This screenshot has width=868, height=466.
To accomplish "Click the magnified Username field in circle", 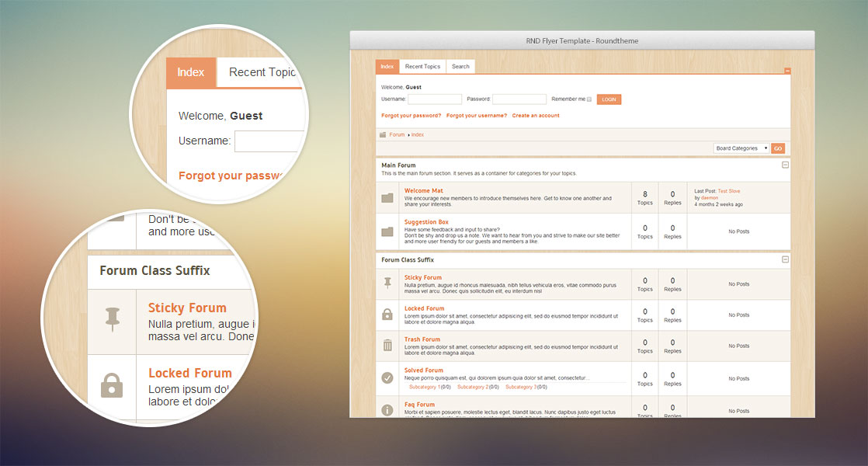I will coord(270,141).
